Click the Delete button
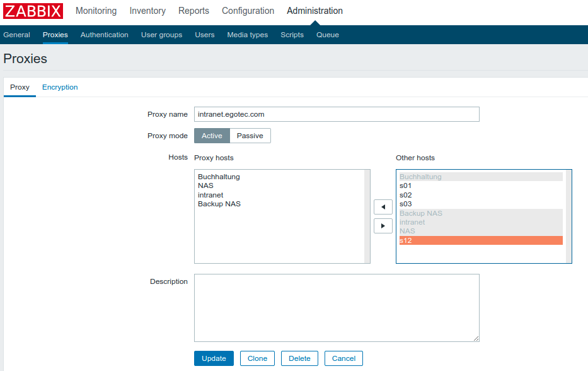 [299, 358]
